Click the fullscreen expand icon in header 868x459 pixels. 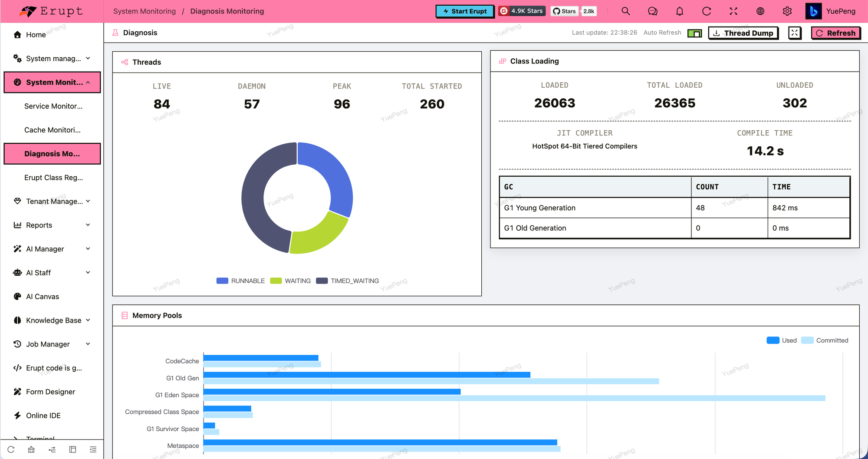733,11
